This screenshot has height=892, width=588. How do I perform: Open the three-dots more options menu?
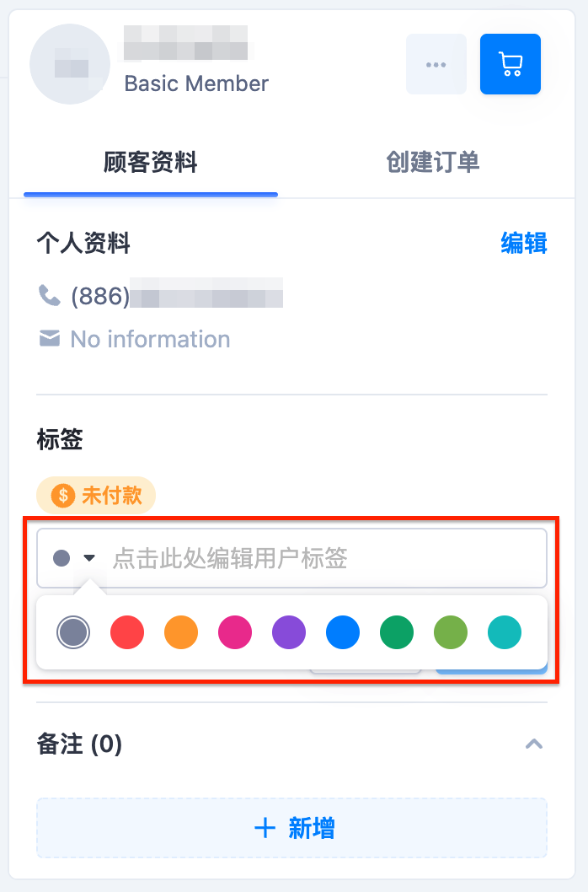click(x=436, y=64)
